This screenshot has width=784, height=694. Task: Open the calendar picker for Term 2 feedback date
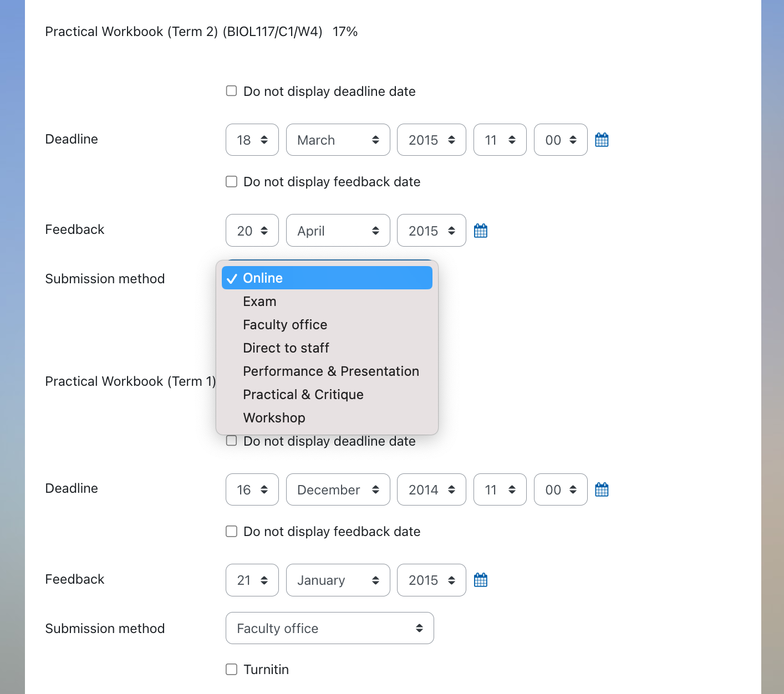coord(480,230)
